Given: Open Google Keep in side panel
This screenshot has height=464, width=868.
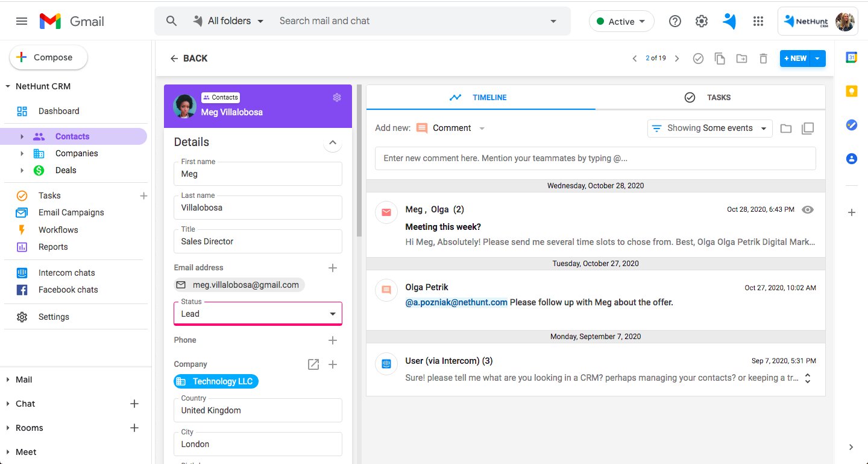Looking at the screenshot, I should [x=851, y=91].
